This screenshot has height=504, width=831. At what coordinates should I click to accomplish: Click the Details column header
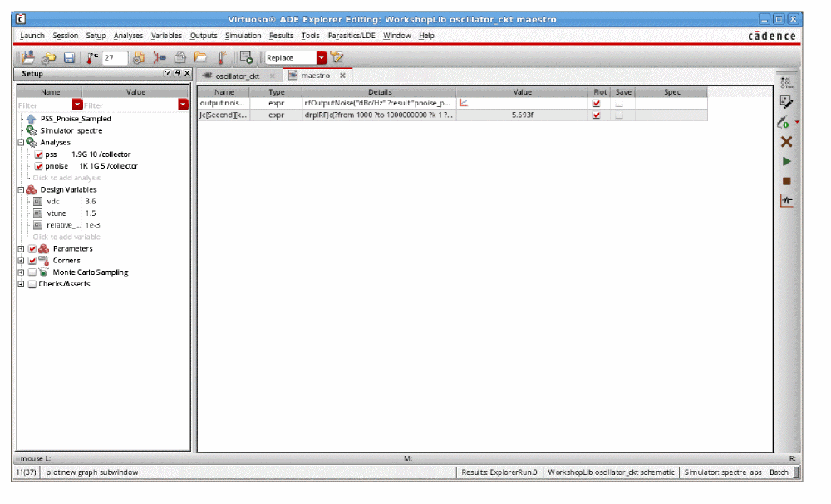coord(380,91)
